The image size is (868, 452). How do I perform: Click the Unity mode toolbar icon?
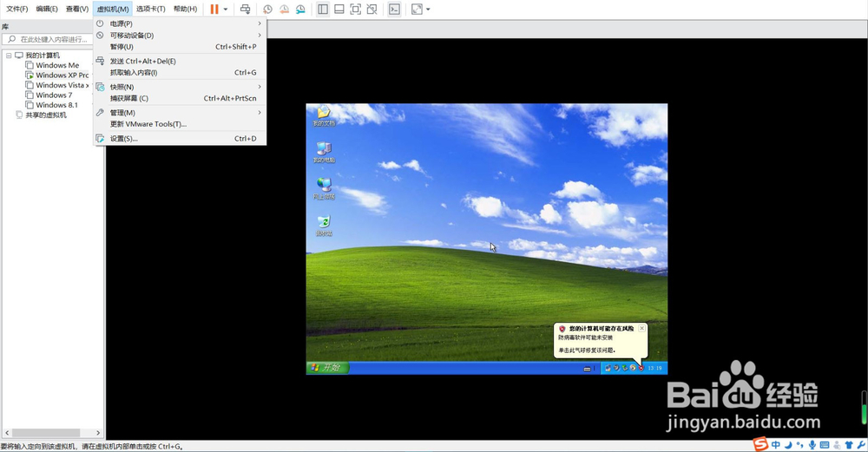pos(372,9)
